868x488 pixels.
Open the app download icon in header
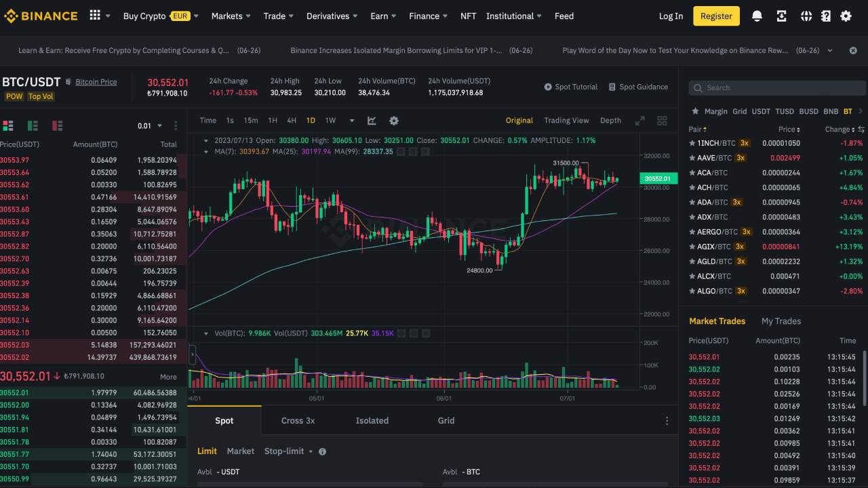click(782, 16)
